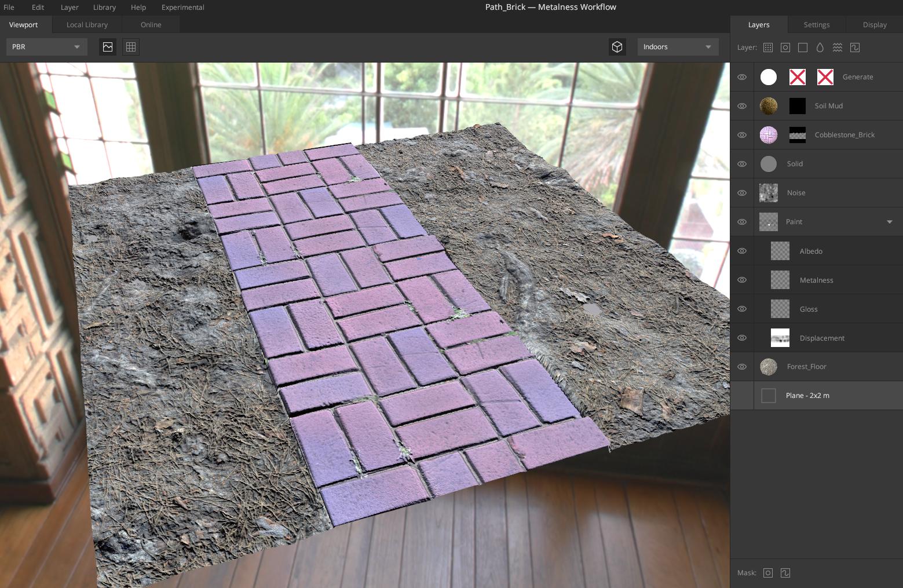Viewport: 903px width, 588px height.
Task: Open the PBR render mode dropdown
Action: coord(47,47)
